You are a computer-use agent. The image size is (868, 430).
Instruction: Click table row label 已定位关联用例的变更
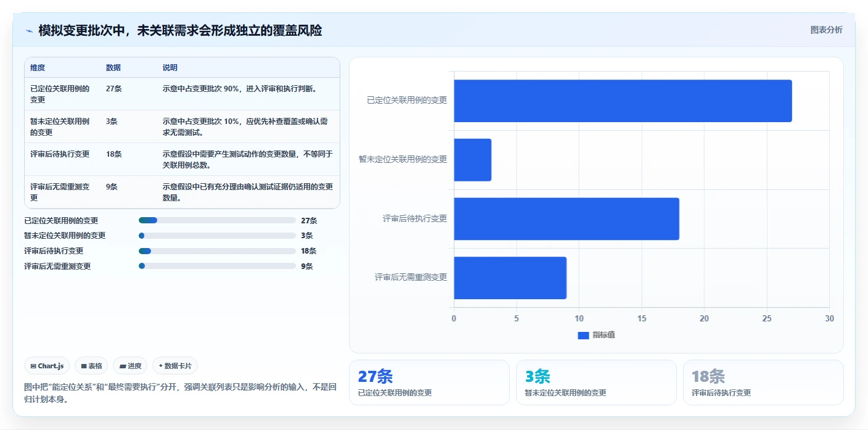click(x=60, y=94)
